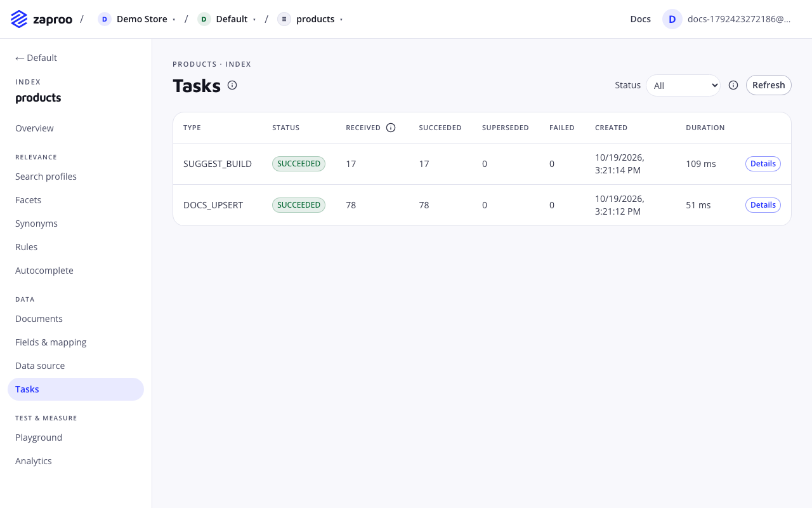Click the Demo Store 'D' avatar icon

(x=105, y=19)
